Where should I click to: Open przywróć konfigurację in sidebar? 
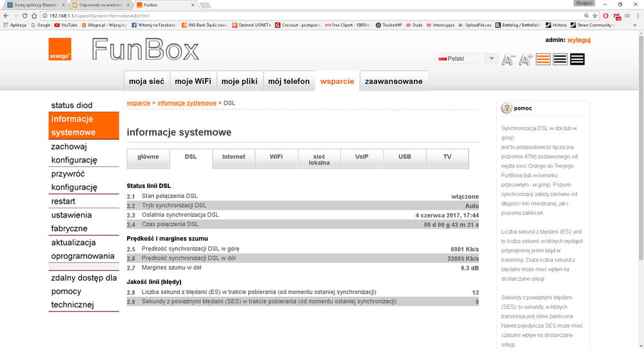[x=84, y=181]
